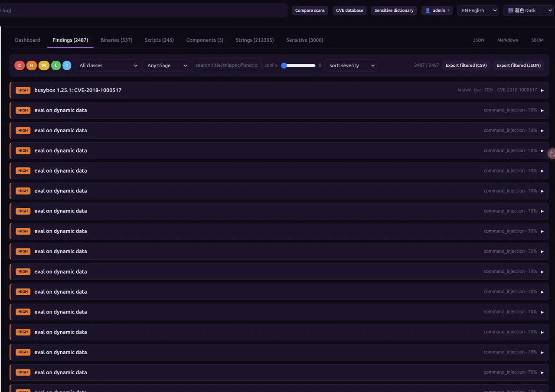Click the known_cve · 70% label

click(x=475, y=90)
